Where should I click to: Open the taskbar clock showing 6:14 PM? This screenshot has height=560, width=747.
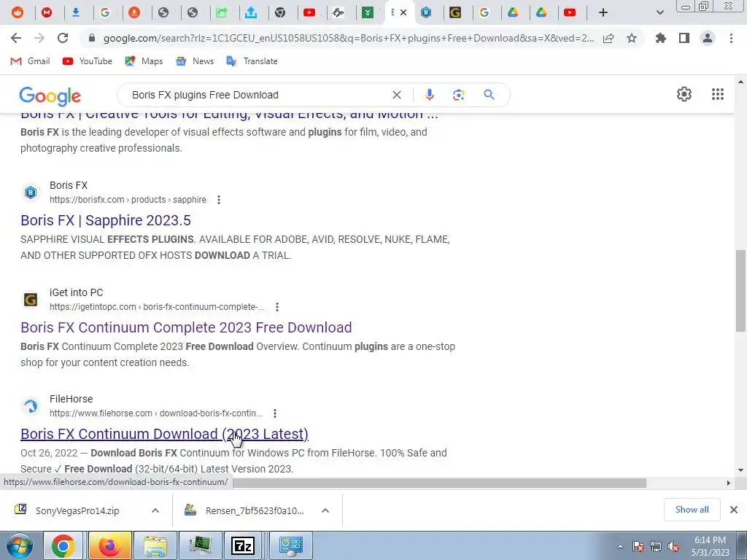tap(710, 546)
